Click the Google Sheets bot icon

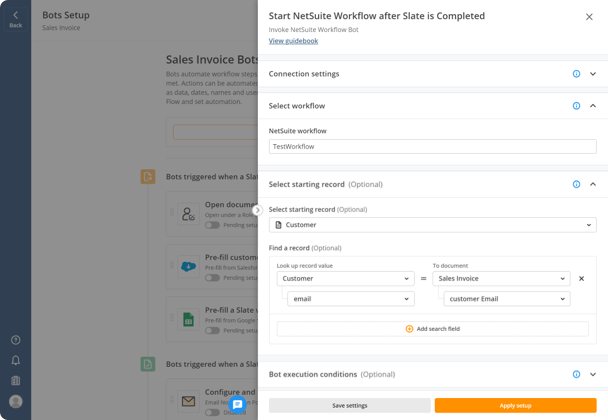pos(188,320)
